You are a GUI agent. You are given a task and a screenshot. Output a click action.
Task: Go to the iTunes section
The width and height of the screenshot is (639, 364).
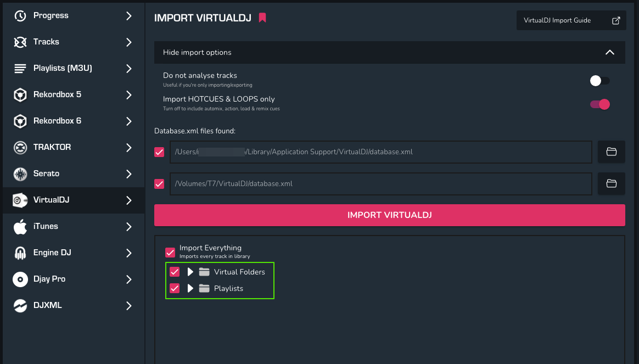tap(74, 226)
